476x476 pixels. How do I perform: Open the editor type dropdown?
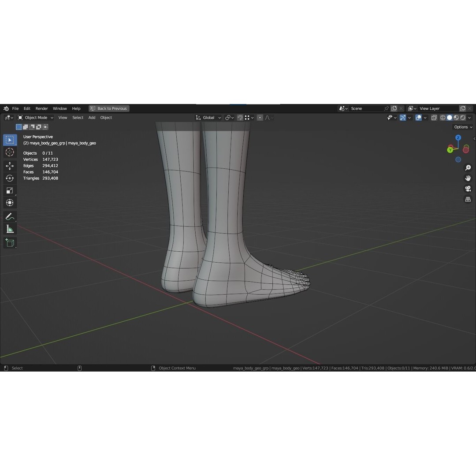tap(9, 118)
